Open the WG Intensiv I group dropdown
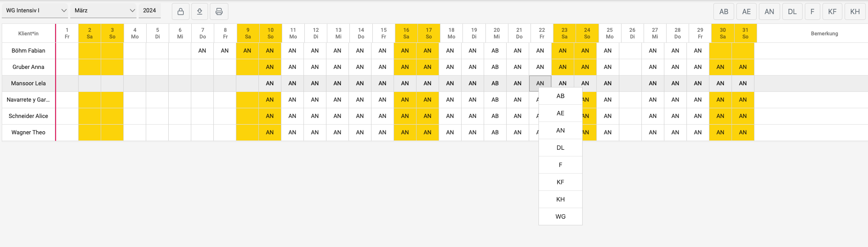This screenshot has width=868, height=247. click(x=35, y=11)
